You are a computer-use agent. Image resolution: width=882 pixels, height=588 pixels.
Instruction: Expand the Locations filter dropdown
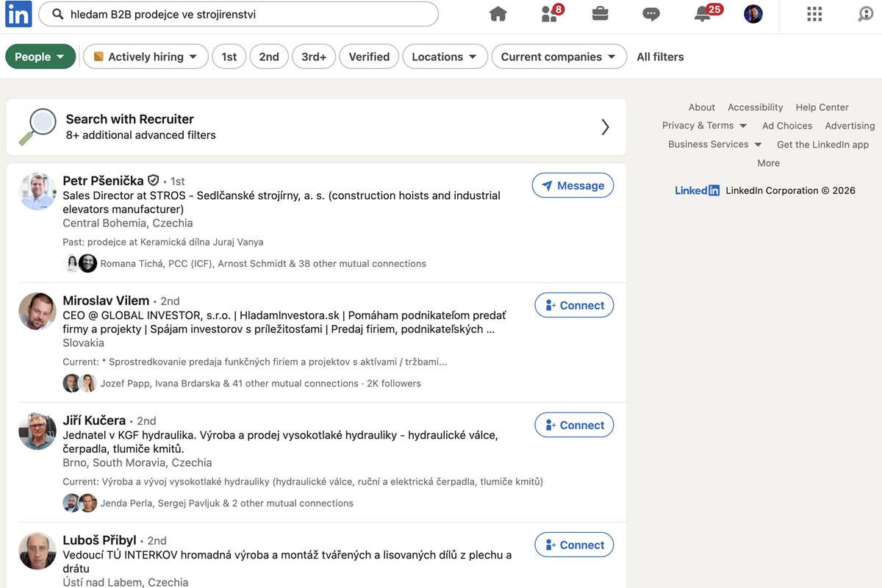point(445,57)
